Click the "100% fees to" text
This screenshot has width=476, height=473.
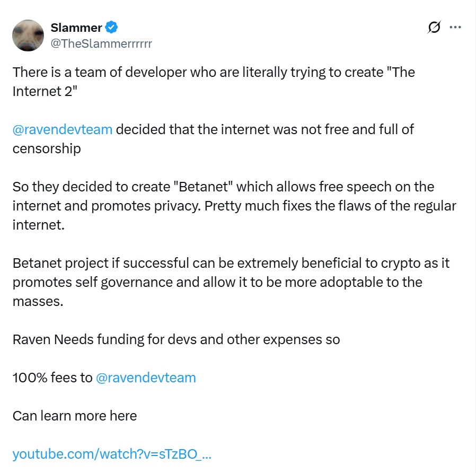pos(52,378)
